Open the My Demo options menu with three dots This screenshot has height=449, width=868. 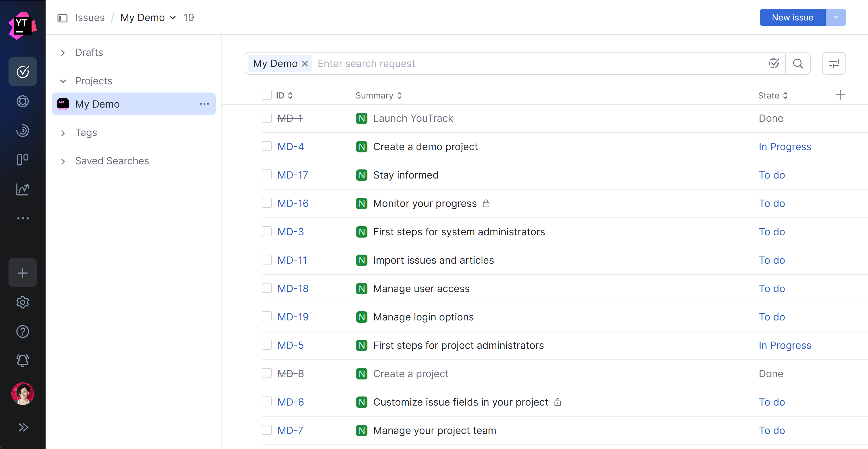[204, 104]
